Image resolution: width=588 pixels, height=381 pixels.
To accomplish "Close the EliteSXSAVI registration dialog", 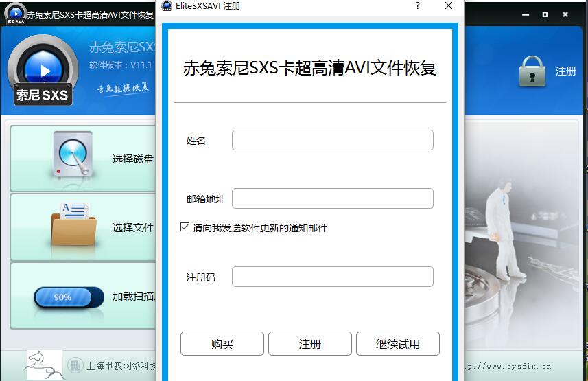I will pos(449,5).
